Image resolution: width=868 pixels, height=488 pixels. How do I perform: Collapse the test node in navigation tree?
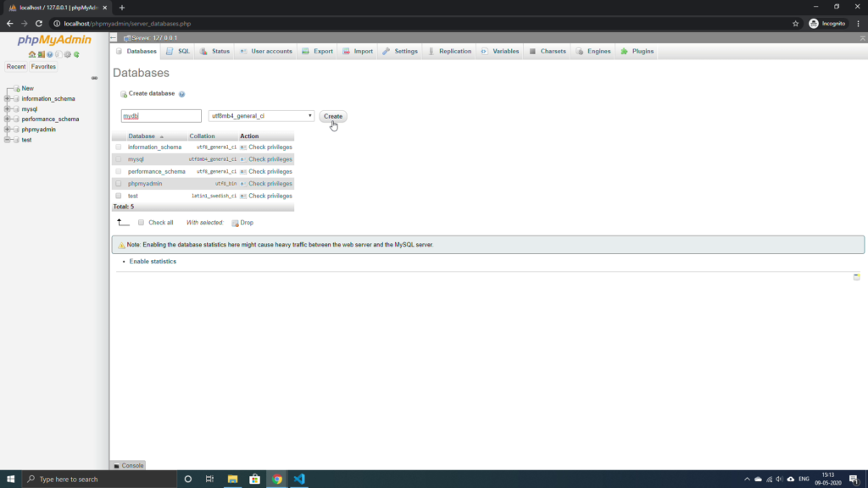pos(7,140)
